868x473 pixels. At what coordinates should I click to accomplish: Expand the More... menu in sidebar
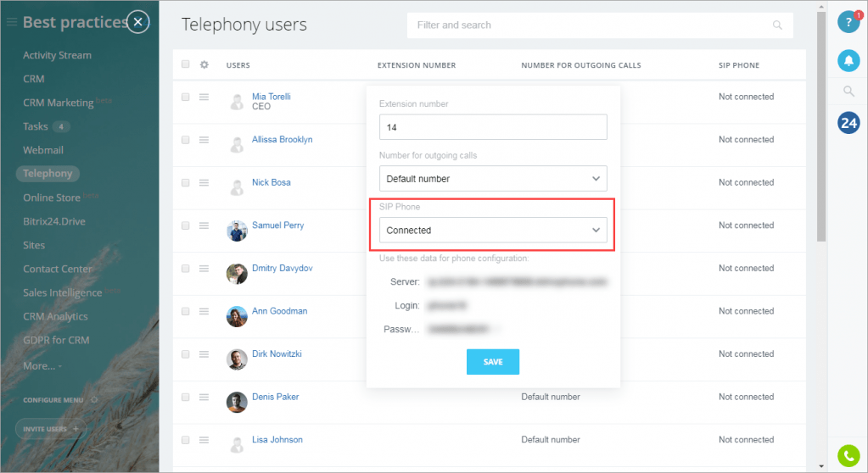click(42, 366)
